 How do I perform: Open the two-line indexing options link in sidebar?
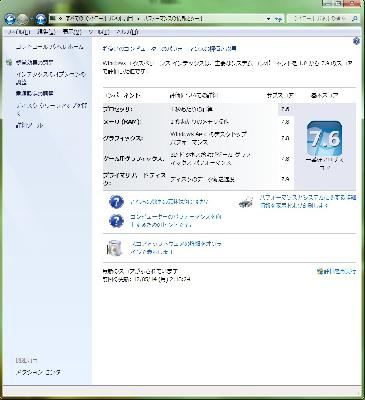(50, 78)
